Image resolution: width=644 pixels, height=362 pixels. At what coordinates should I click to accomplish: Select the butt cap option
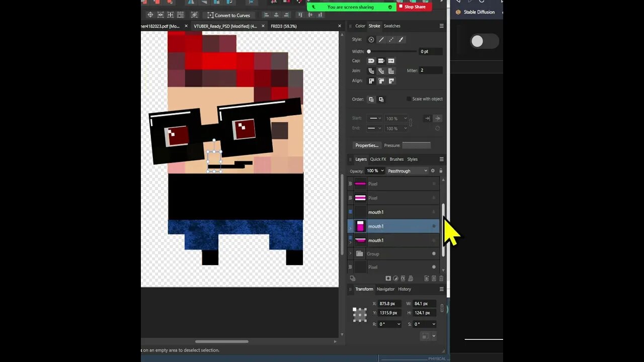[381, 61]
